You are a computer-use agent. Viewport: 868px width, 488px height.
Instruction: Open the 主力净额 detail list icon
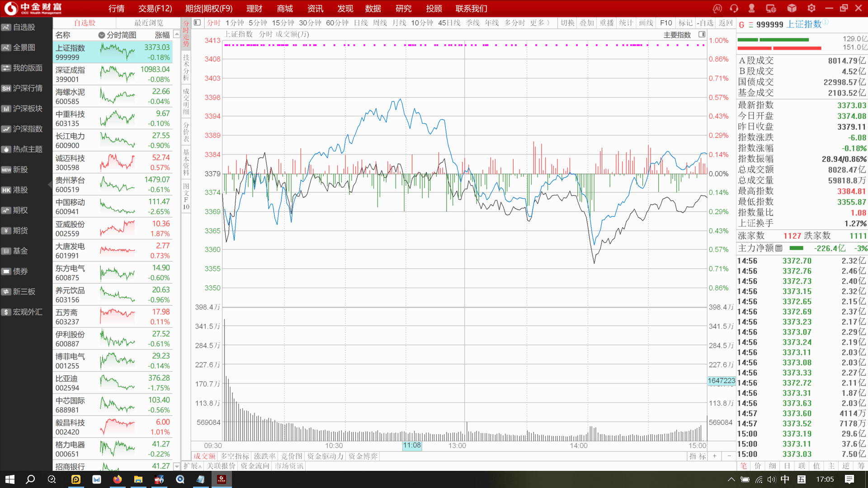779,248
